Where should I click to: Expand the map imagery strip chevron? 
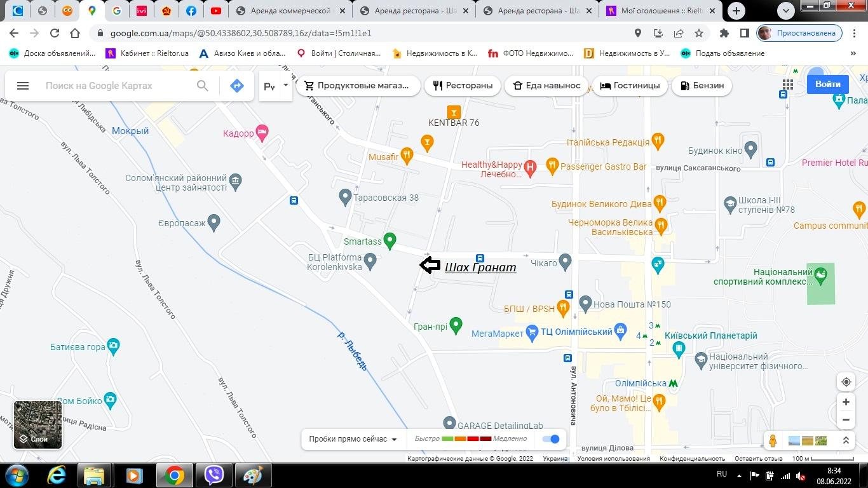846,440
